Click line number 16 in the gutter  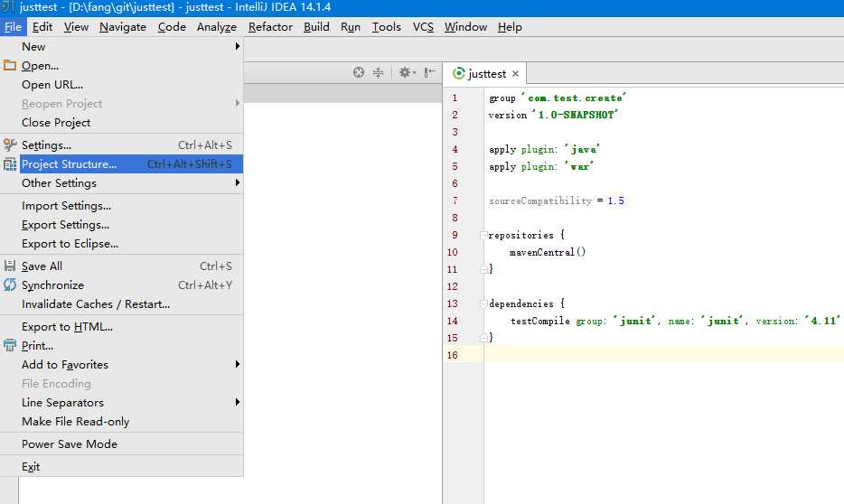point(452,355)
